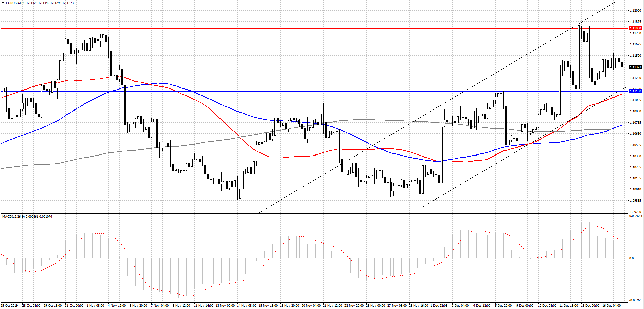Screen dimensions: 644x309
Task: Click the small triangle beside EURUSD,H4
Action: (3, 3)
